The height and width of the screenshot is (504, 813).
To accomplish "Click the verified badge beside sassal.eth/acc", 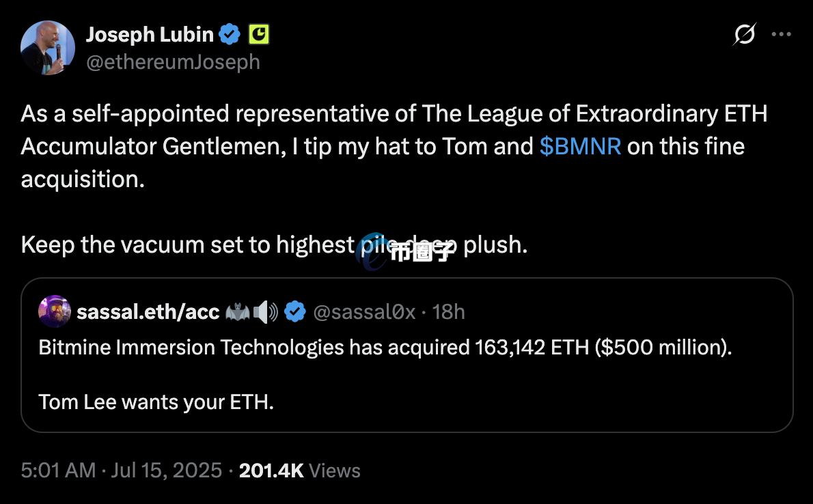I will (x=294, y=312).
